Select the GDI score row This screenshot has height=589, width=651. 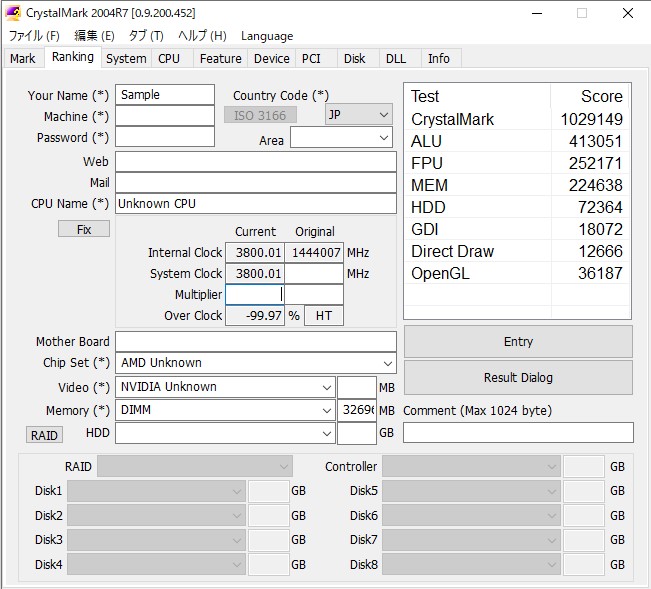pyautogui.click(x=517, y=230)
